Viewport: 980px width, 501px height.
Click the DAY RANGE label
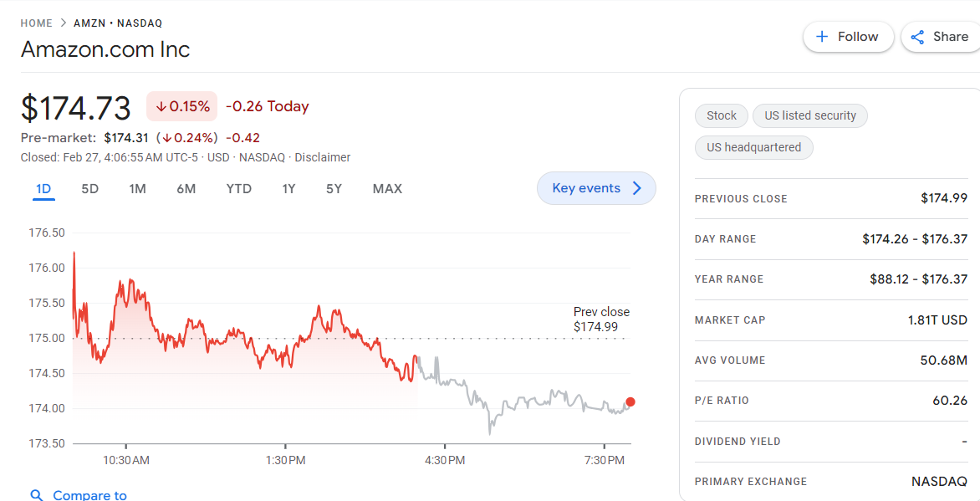tap(725, 239)
